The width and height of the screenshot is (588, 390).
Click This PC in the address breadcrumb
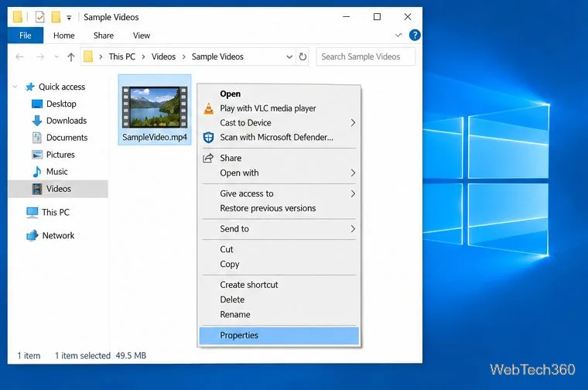[122, 56]
